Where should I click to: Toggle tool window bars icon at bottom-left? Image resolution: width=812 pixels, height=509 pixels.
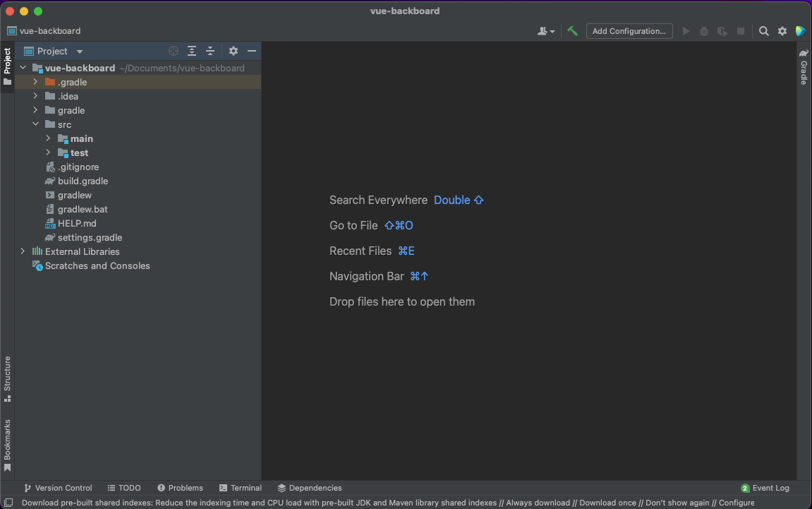tap(8, 503)
